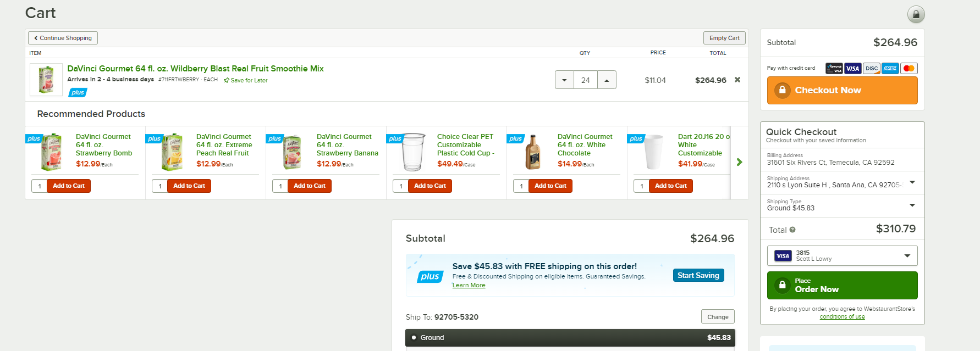
Task: Open DaVinci Gourmet Wildberry Blast product title
Action: [x=195, y=69]
